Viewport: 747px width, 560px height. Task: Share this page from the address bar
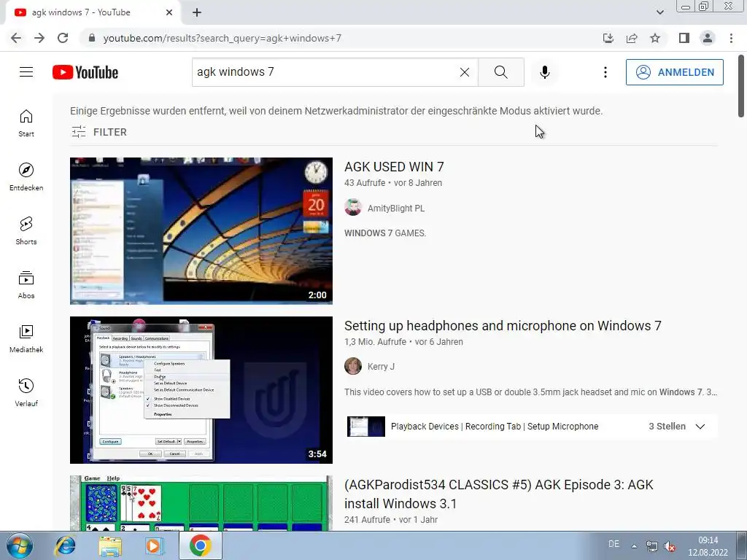tap(632, 38)
